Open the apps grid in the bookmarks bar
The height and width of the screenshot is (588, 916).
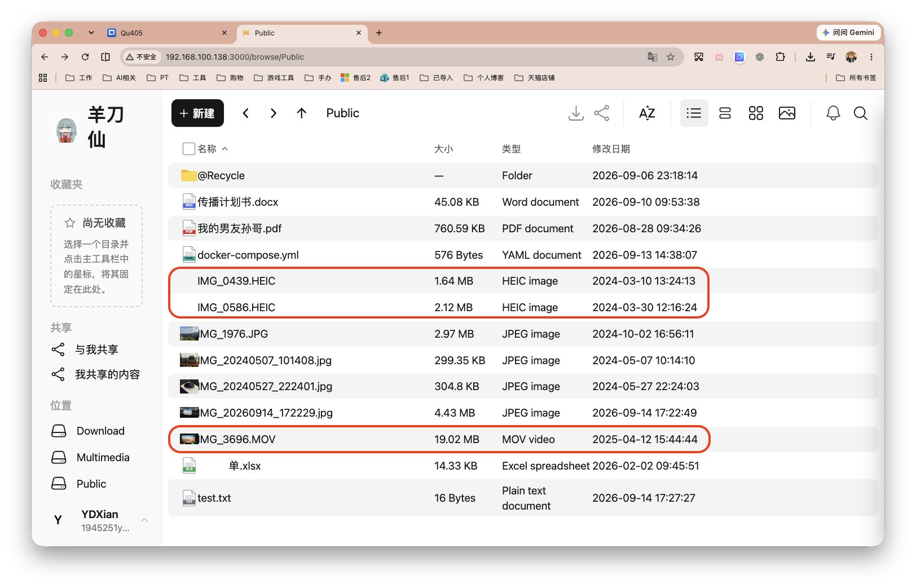43,78
